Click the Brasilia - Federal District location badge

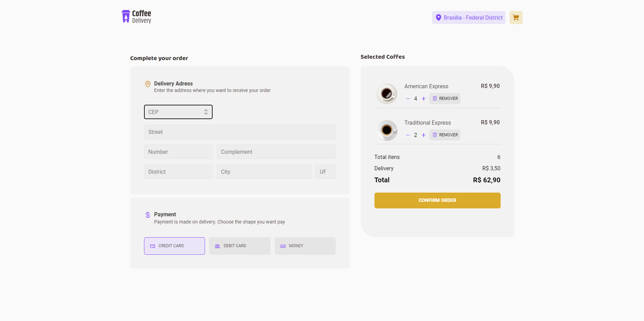468,18
